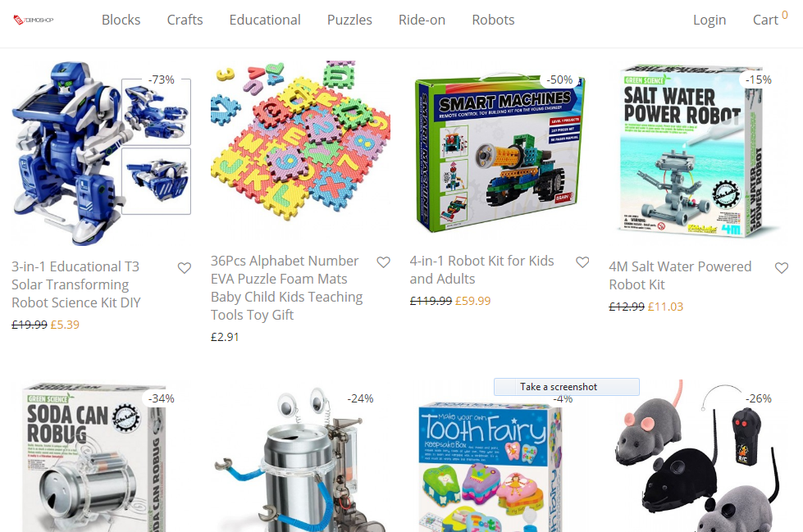Screen dimensions: 803x532
Task: Click the Take a screenshot button
Action: pos(567,387)
